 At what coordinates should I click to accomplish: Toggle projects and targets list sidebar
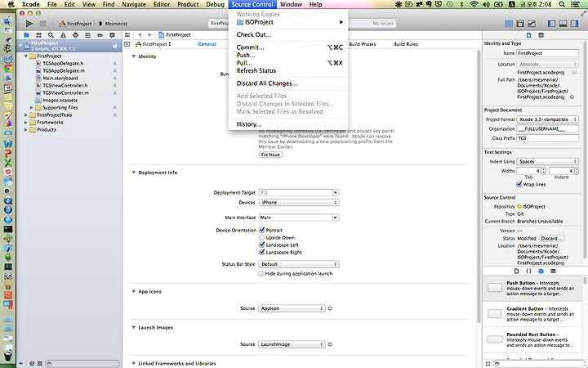point(127,44)
